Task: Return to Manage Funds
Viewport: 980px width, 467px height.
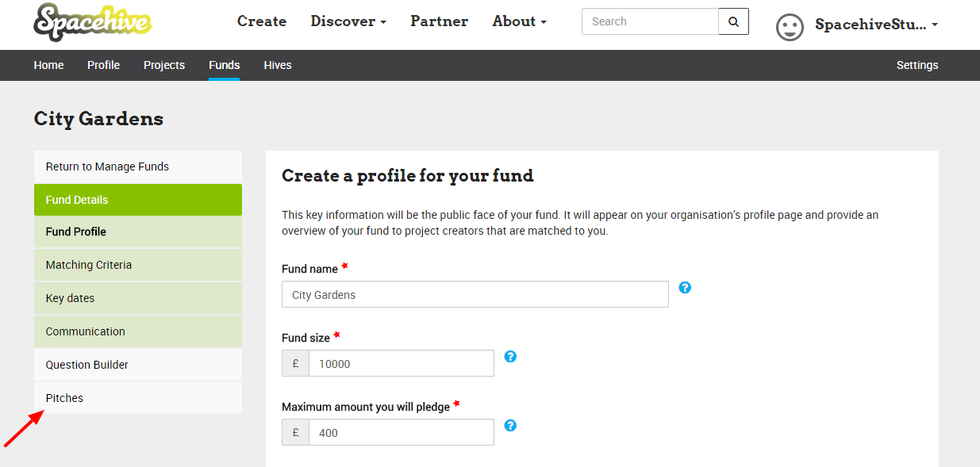Action: point(138,167)
